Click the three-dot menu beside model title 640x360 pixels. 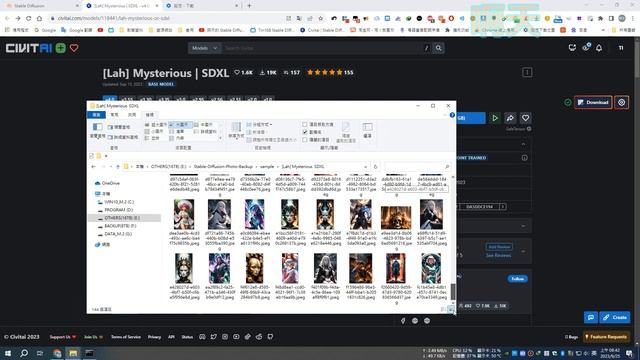coord(527,73)
